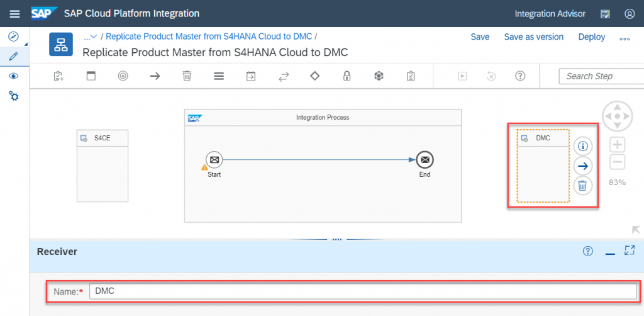
Task: Select the Connector arrow tool
Action: (155, 76)
